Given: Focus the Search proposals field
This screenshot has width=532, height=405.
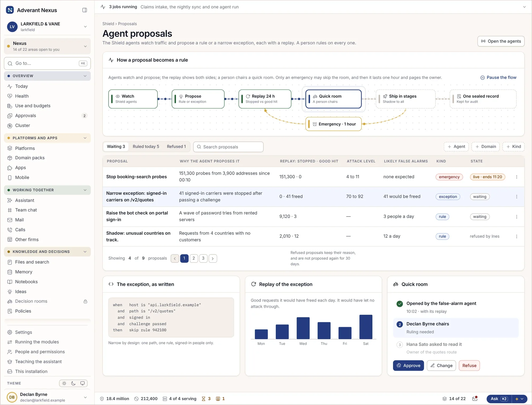Looking at the screenshot, I should click(x=228, y=147).
